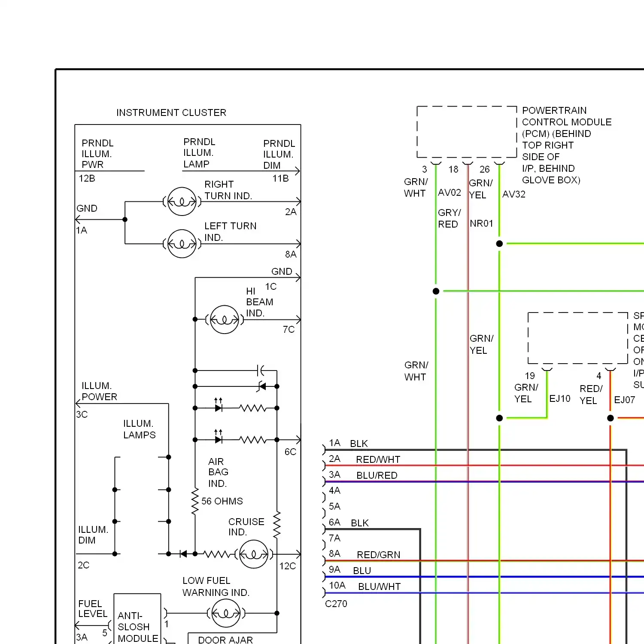The image size is (644, 644).
Task: Click the INSTRUMENT CLUSTER title
Action: (x=171, y=112)
